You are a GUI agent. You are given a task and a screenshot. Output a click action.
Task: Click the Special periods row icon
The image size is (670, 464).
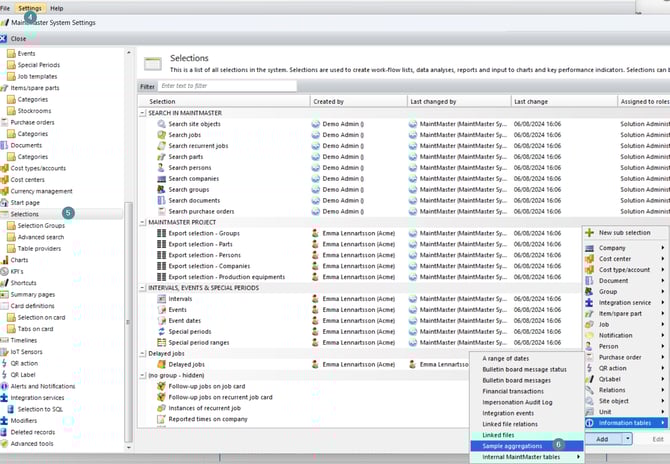[x=161, y=330]
